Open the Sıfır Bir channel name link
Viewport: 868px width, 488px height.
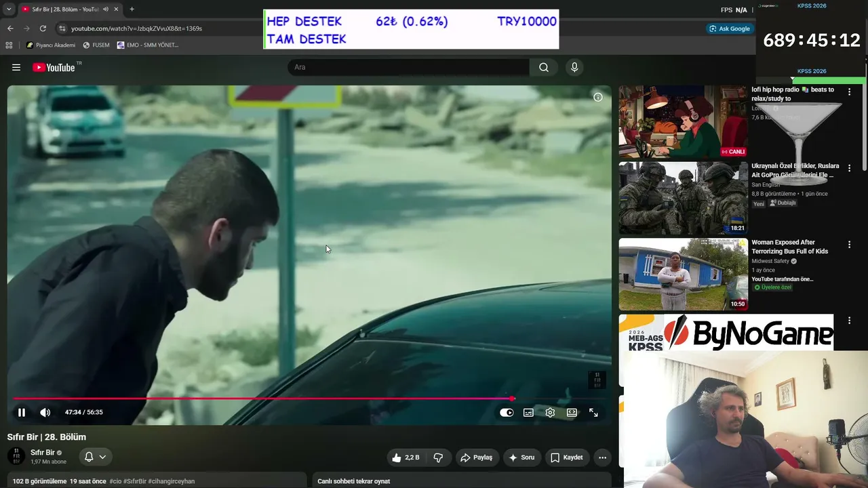click(x=43, y=453)
